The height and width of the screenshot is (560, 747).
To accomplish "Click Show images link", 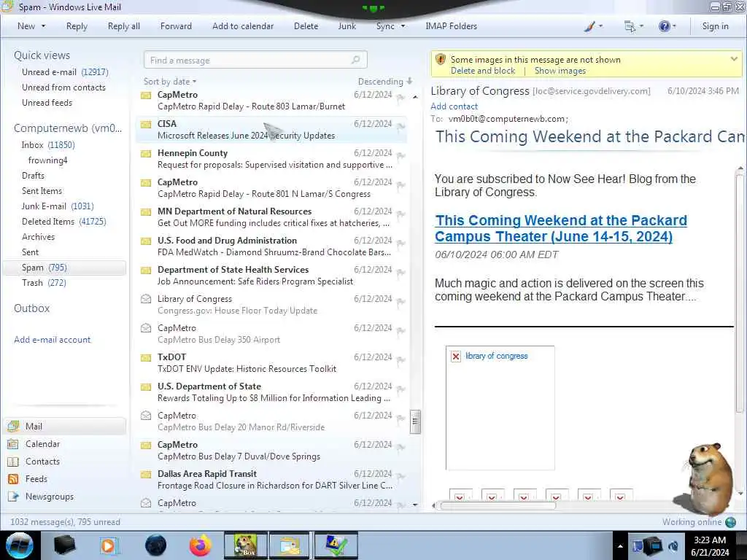I will tap(560, 71).
